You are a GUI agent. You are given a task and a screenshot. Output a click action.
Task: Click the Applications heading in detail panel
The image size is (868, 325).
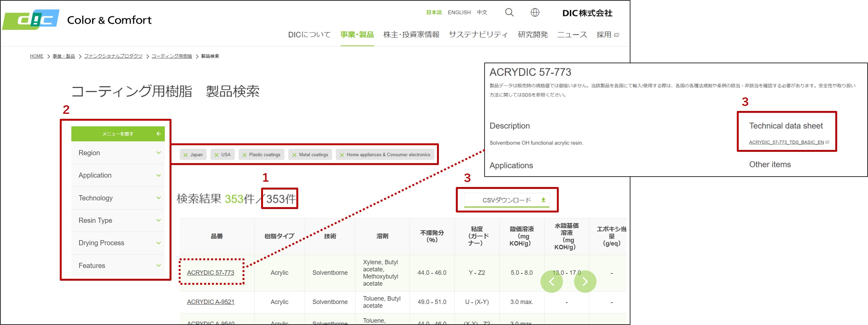(511, 166)
